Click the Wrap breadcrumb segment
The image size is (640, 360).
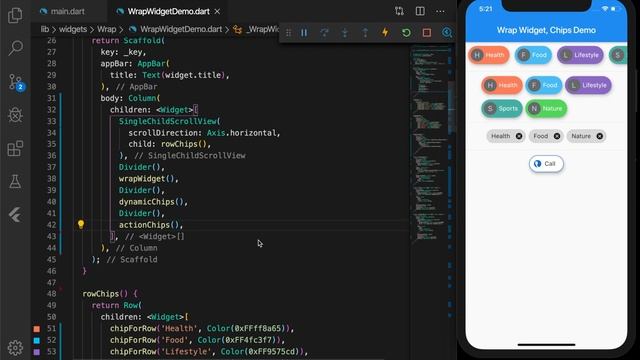(107, 29)
